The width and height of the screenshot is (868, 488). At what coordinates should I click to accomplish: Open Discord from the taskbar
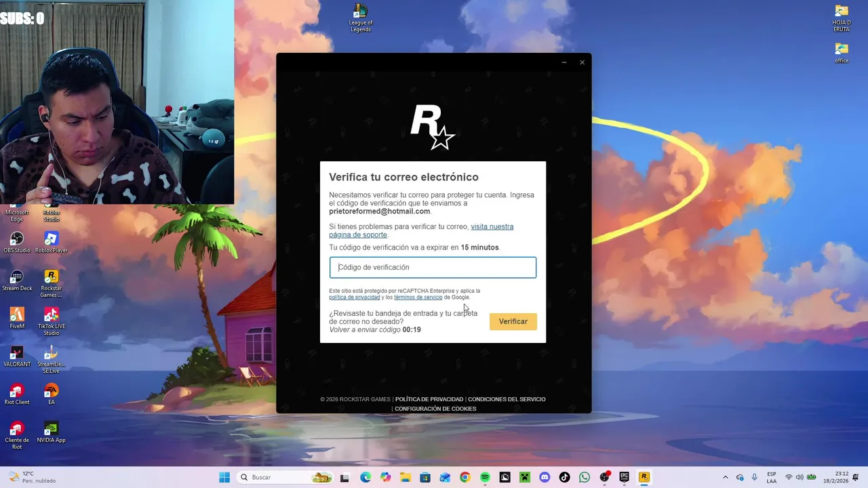point(545,477)
